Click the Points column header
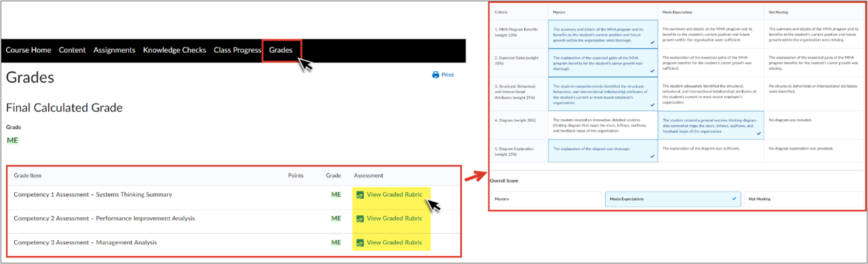 coord(296,175)
